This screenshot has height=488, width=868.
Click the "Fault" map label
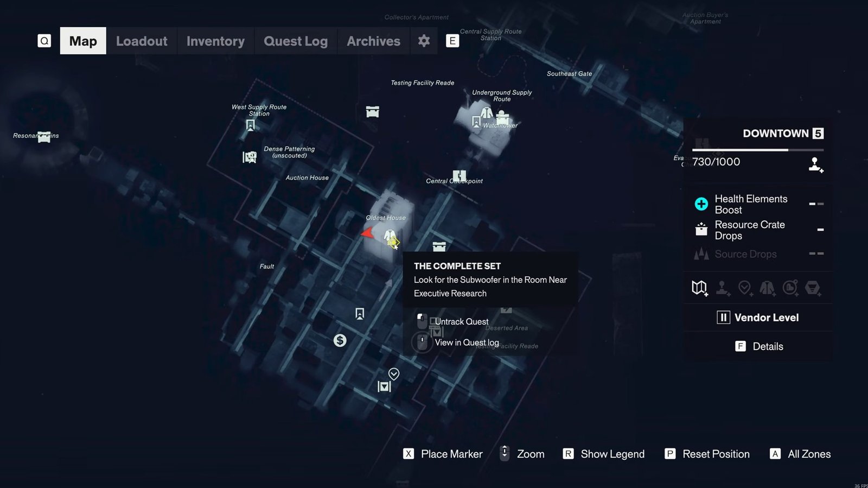coord(266,267)
